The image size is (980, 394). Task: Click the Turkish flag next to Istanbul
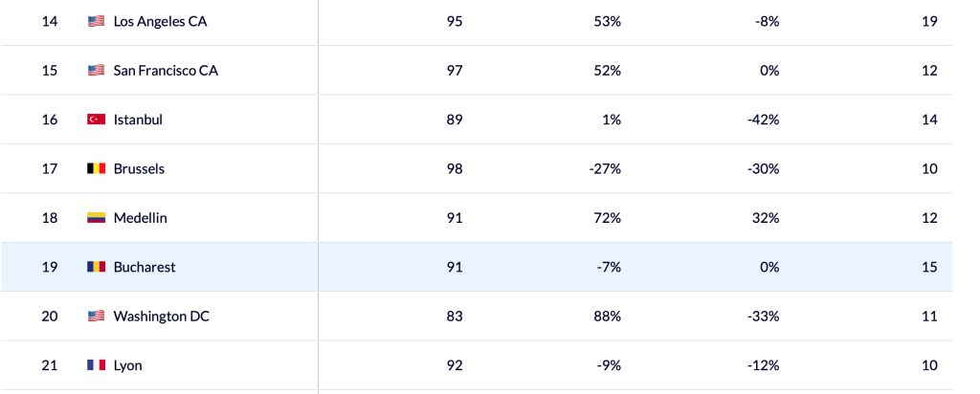pos(96,120)
